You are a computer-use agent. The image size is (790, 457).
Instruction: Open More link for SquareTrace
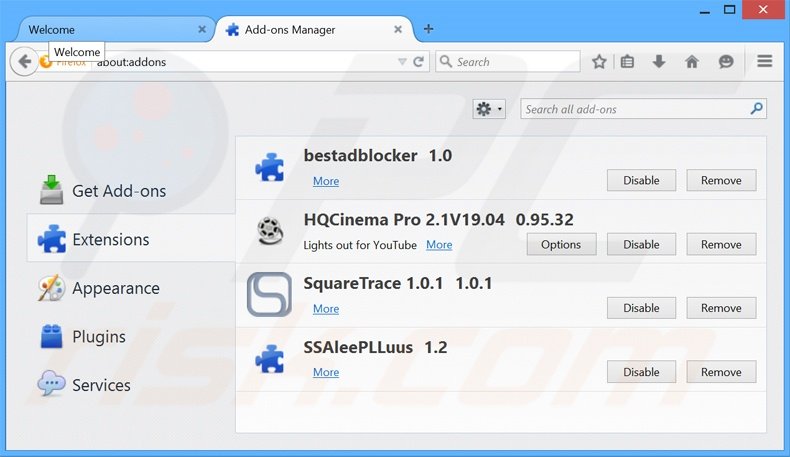pyautogui.click(x=326, y=308)
